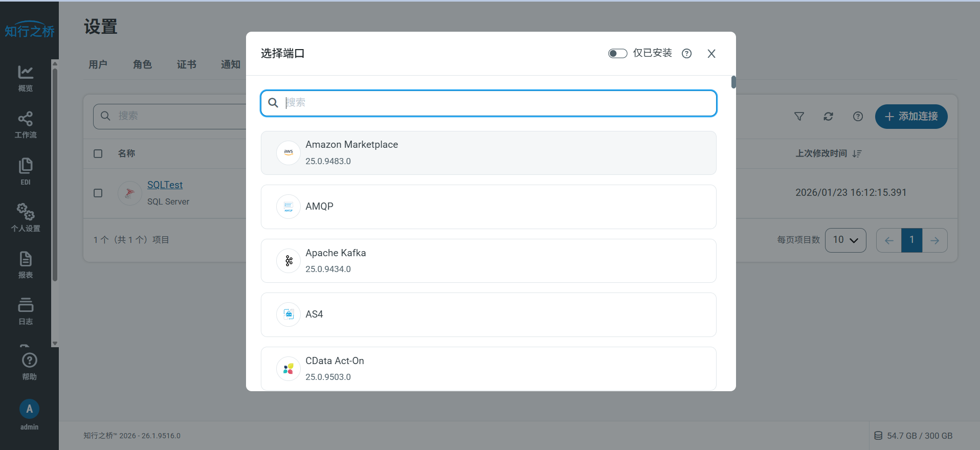Click the help icon next to 添加连接
Image resolution: width=980 pixels, height=450 pixels.
pos(858,117)
